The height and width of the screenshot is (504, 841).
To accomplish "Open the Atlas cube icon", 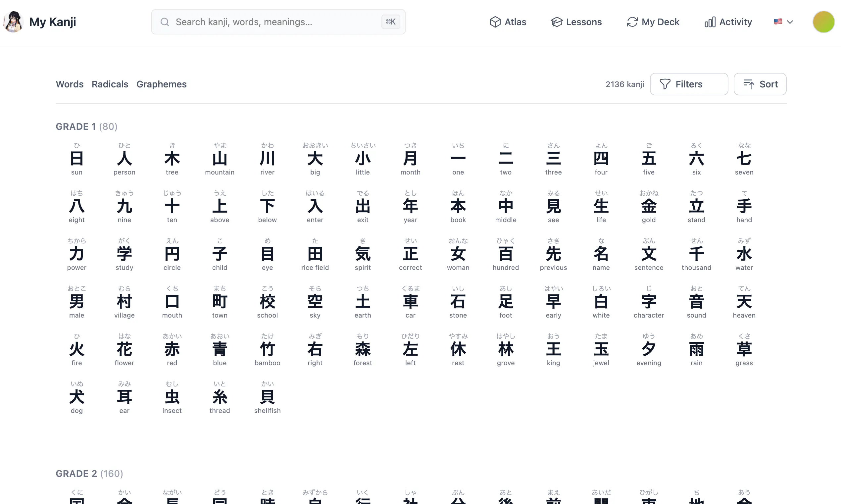I will point(495,22).
